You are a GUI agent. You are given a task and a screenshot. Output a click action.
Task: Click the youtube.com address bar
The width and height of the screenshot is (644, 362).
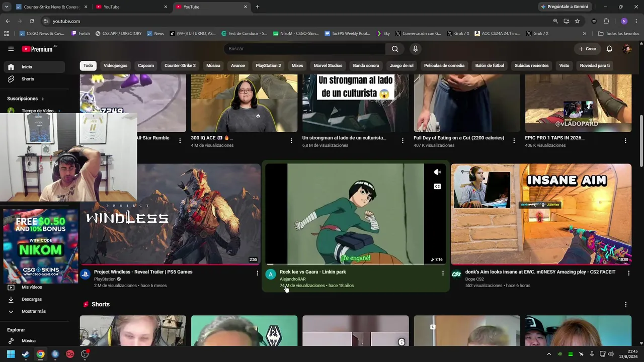point(297,21)
